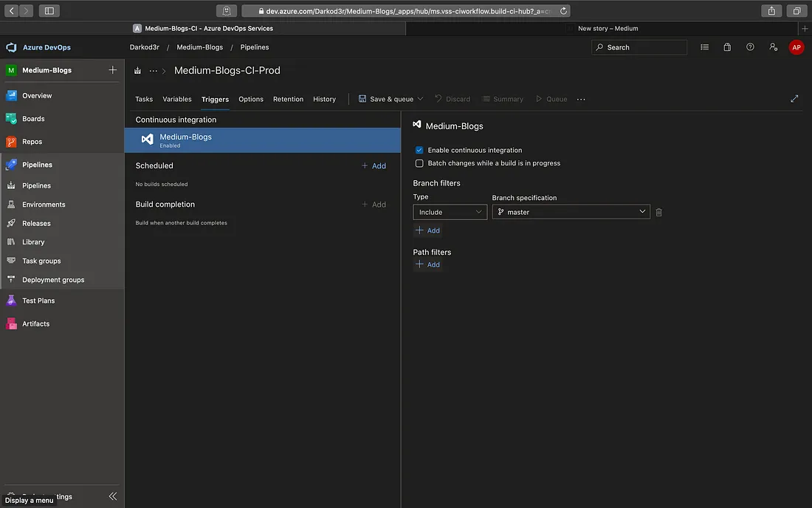This screenshot has width=812, height=508.
Task: Open the breadcrumb ellipsis before pipeline name
Action: coord(154,70)
